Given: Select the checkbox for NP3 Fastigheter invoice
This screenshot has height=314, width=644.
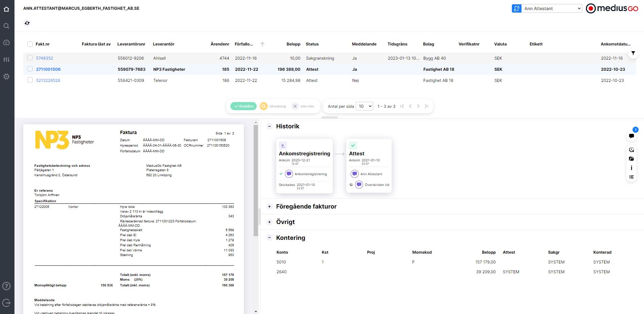Looking at the screenshot, I should point(30,69).
